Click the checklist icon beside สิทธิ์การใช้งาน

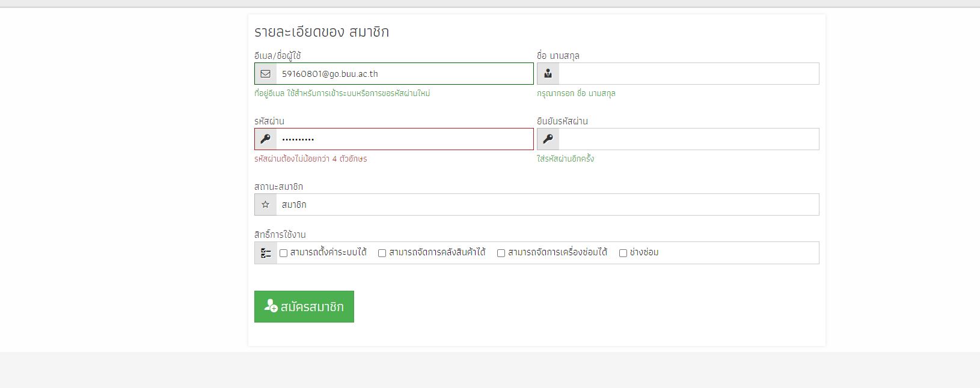coord(266,253)
